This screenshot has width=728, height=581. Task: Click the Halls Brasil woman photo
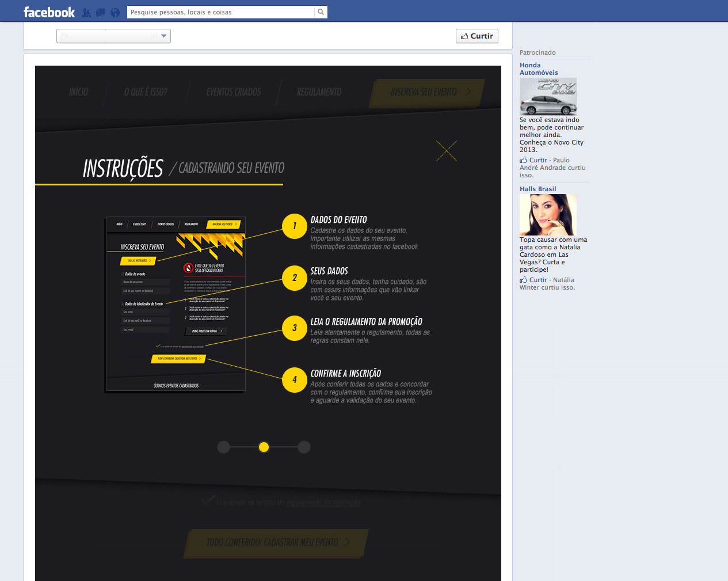pos(548,215)
